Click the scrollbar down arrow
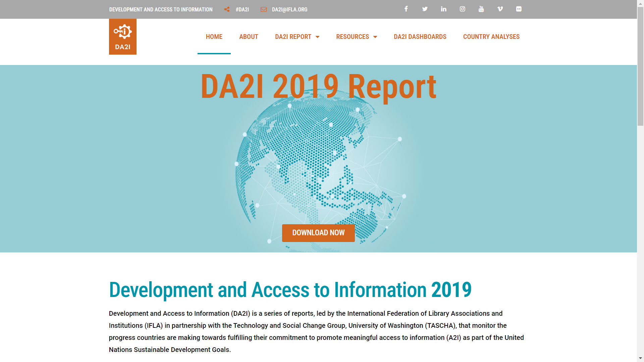 (640, 358)
